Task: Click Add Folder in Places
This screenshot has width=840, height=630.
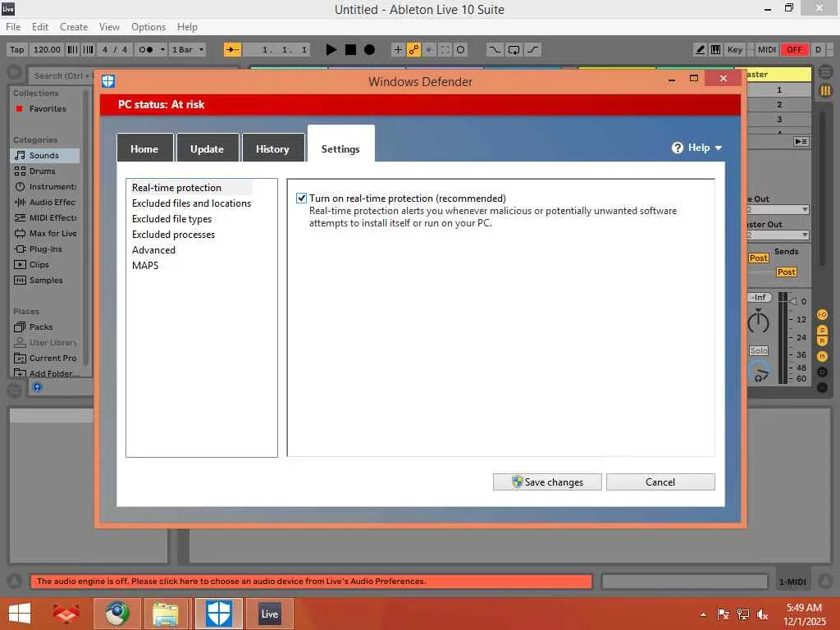Action: pos(45,373)
